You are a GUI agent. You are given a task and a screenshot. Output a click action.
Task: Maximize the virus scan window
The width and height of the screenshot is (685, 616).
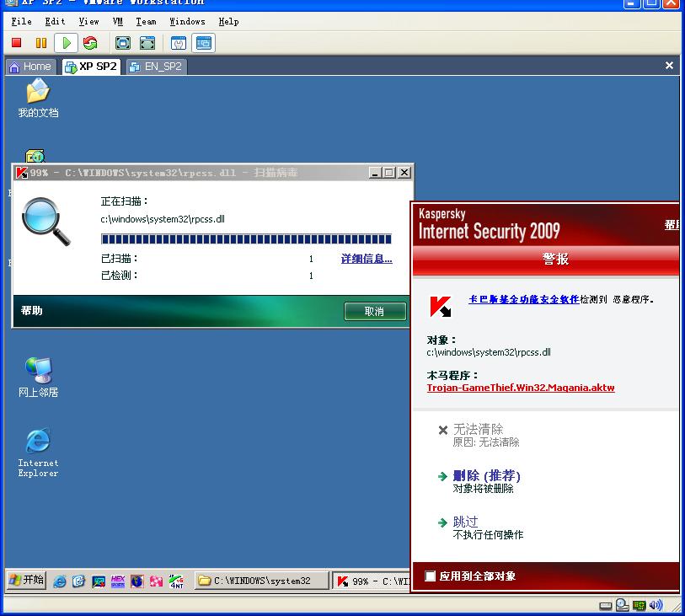tap(388, 173)
